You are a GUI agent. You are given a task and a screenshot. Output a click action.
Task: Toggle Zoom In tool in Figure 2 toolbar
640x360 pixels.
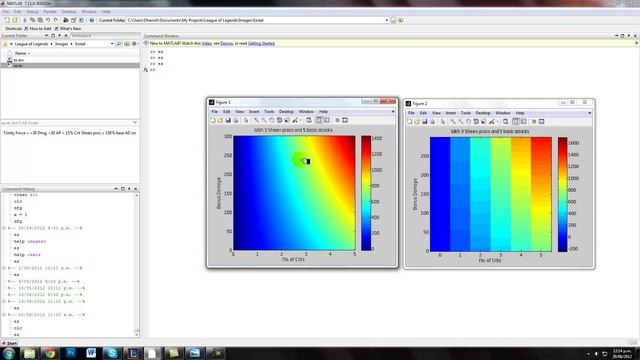pyautogui.click(x=453, y=122)
